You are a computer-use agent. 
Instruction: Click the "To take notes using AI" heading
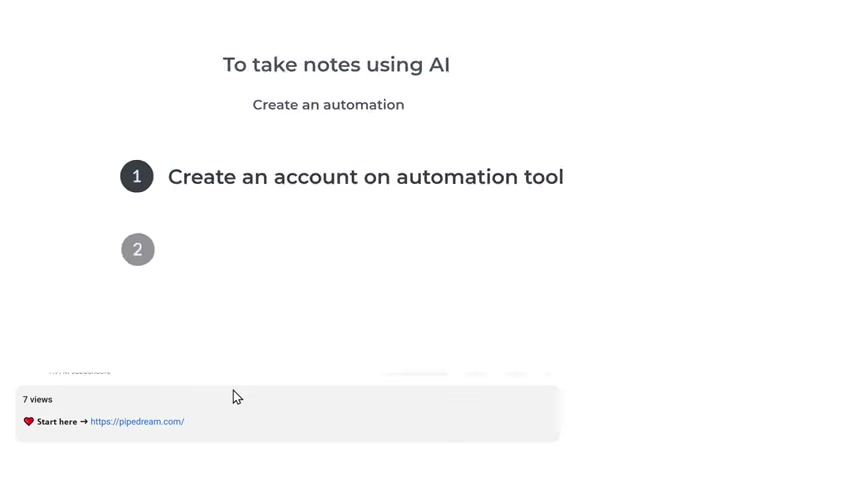(x=336, y=65)
